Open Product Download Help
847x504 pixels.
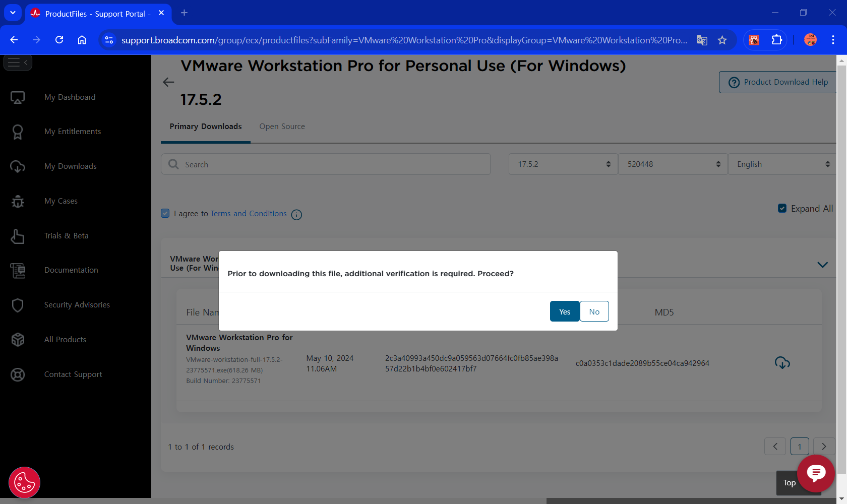[778, 82]
